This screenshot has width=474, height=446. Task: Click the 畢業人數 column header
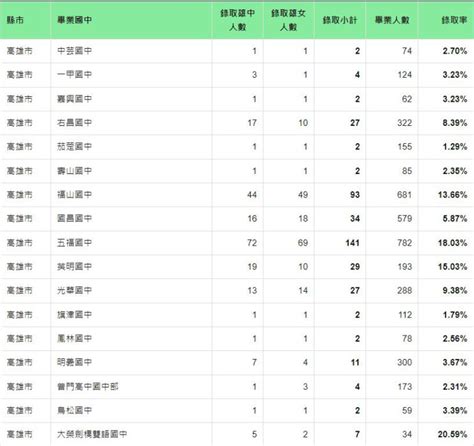click(x=392, y=20)
